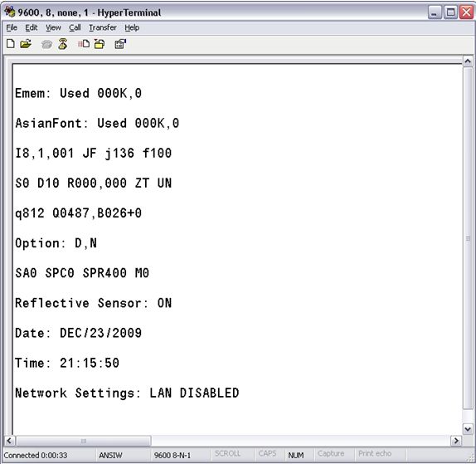Image resolution: width=476 pixels, height=464 pixels.
Task: Click the Call telephone toolbar icon
Action: pos(46,45)
